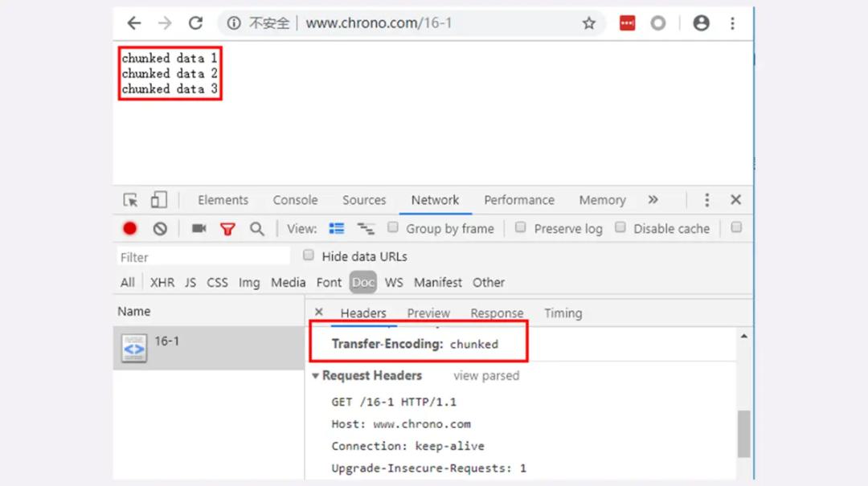Screen dimensions: 868x486
Task: Switch to the Sources tab
Action: (x=364, y=200)
